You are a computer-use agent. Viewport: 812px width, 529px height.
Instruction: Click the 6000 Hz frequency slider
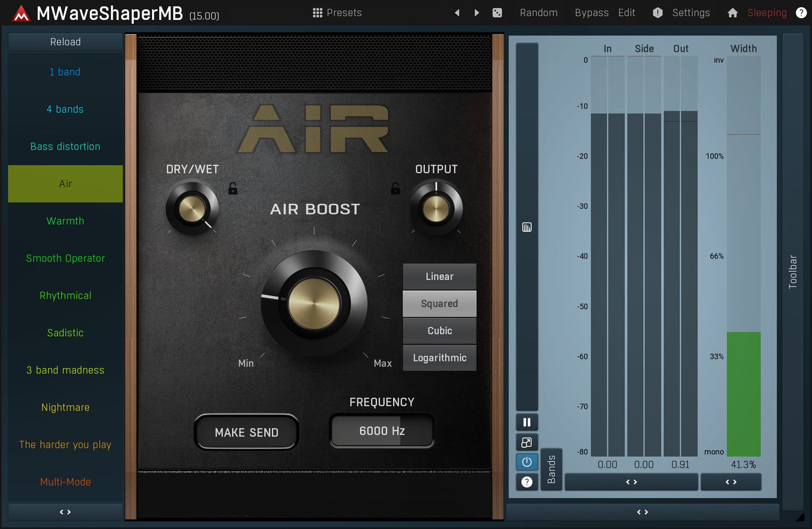pos(382,431)
